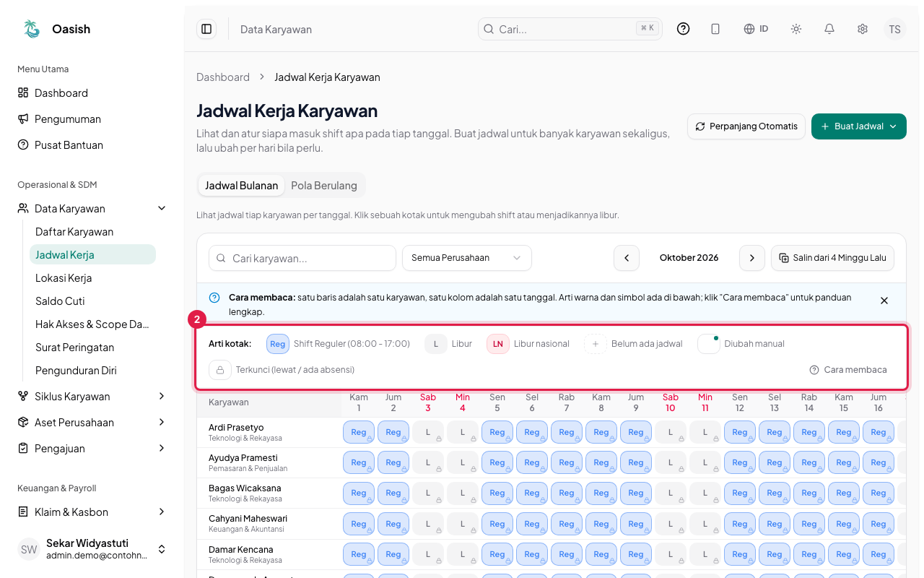Open the help question-mark icon in top bar
924x578 pixels.
click(684, 29)
